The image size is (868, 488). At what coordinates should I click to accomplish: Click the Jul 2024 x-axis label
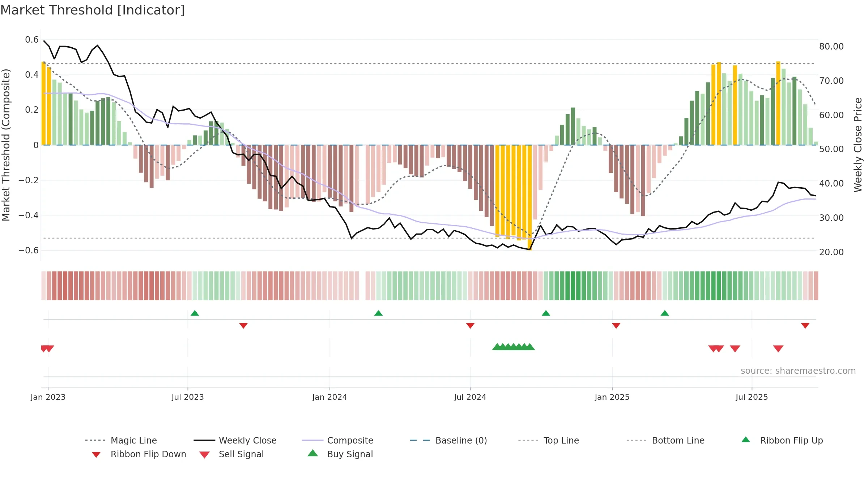(470, 397)
